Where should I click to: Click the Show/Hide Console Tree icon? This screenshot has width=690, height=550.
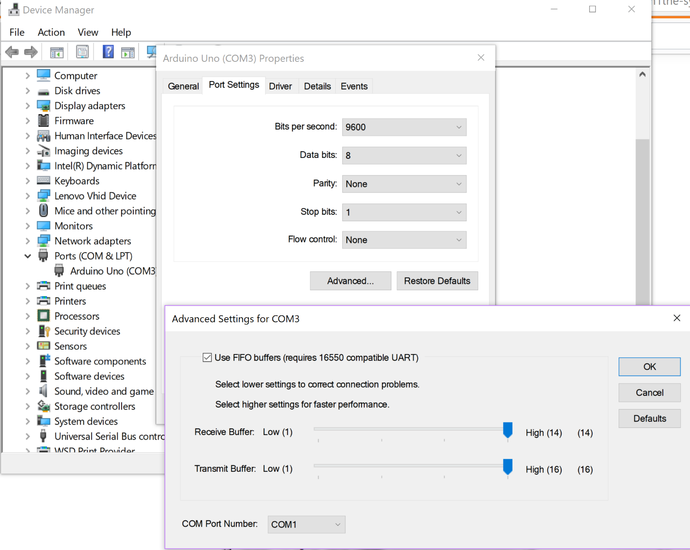[57, 52]
